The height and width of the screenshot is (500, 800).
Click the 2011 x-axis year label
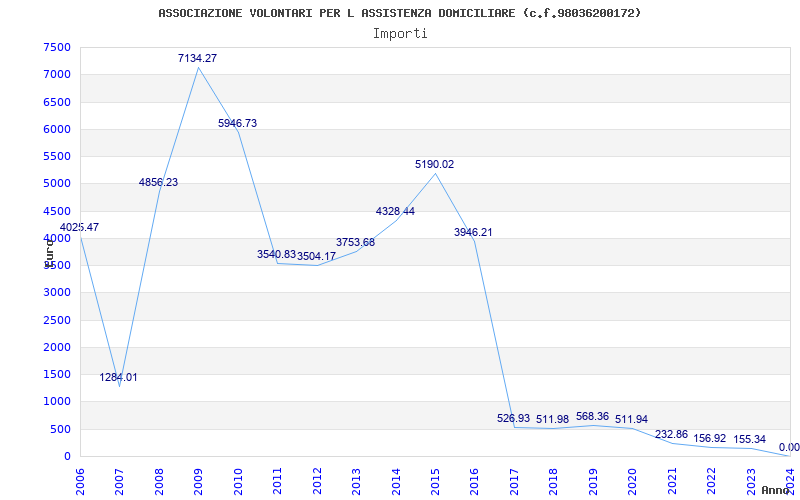click(x=277, y=482)
